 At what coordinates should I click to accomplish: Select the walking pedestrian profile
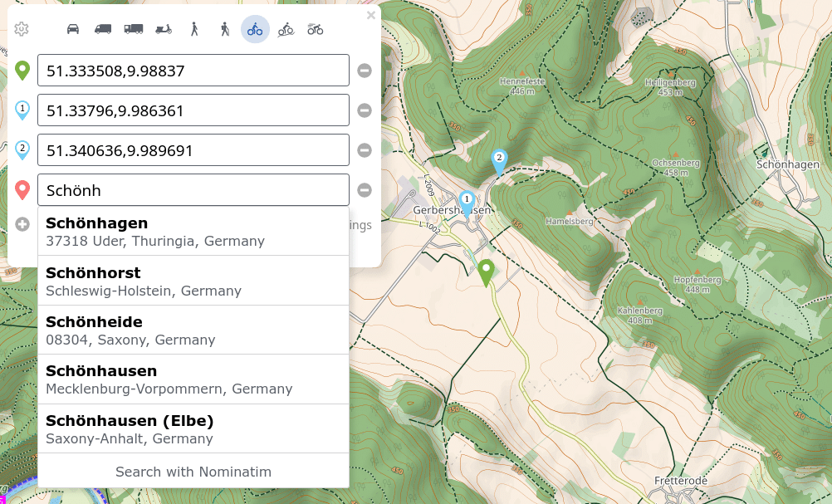194,29
